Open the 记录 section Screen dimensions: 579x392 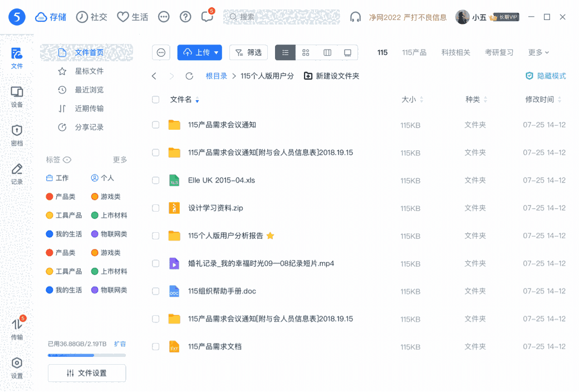click(x=17, y=174)
